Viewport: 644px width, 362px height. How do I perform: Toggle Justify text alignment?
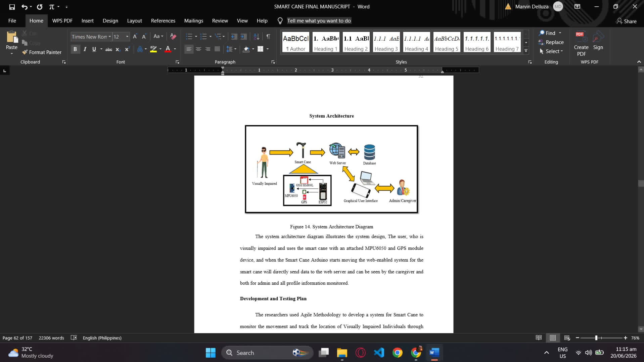coord(217,49)
